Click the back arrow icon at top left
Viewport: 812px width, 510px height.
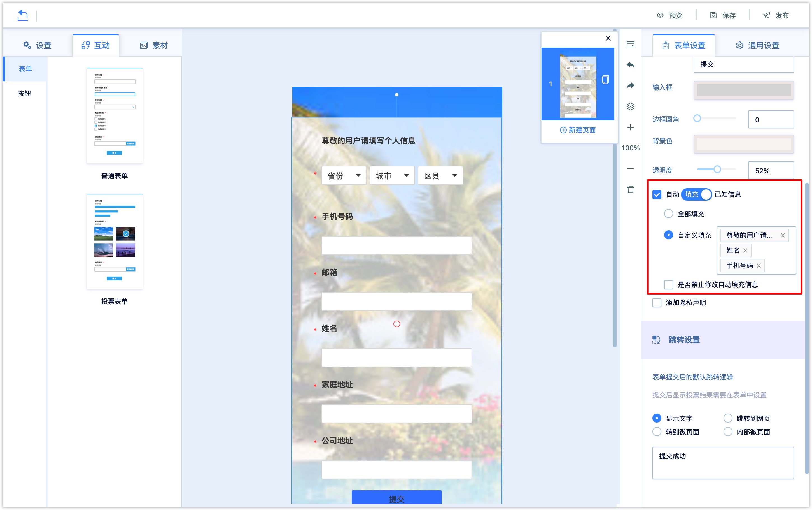point(23,15)
